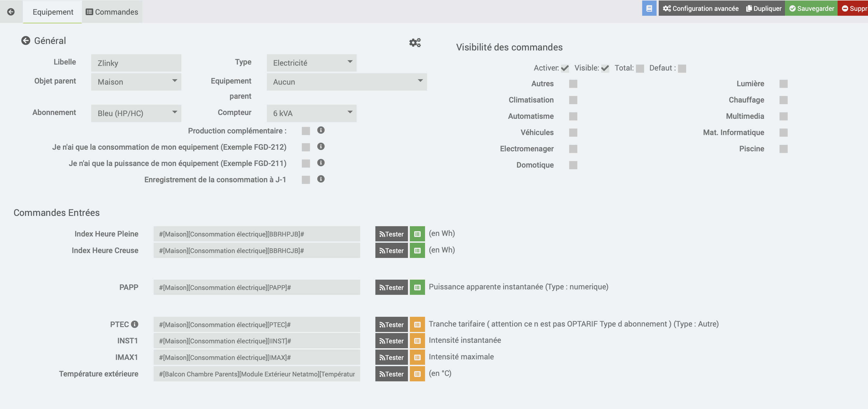
Task: Enable Enregistrement de la consommation à J-1
Action: pos(306,180)
